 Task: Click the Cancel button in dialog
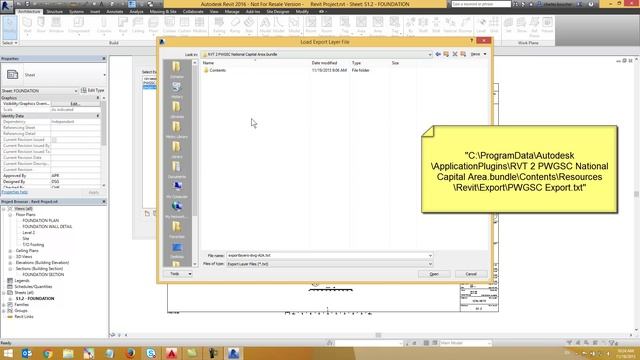tap(471, 274)
